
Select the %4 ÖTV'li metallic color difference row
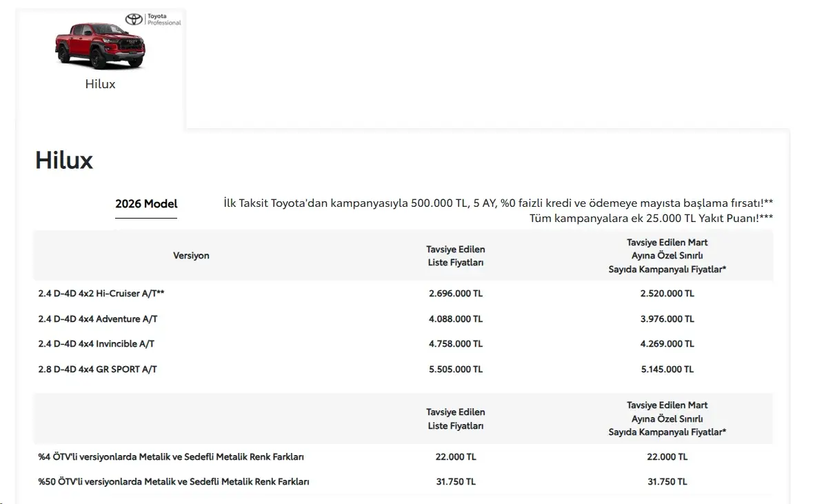pos(403,457)
